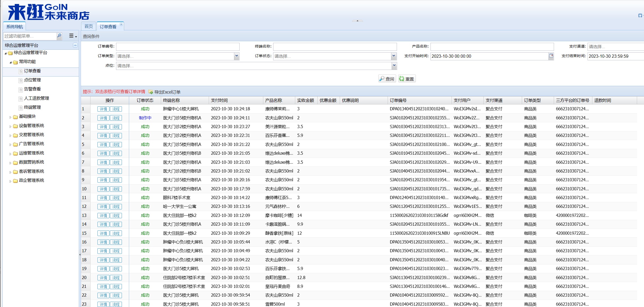Click the 订单查看 page icon in tree

20,71
